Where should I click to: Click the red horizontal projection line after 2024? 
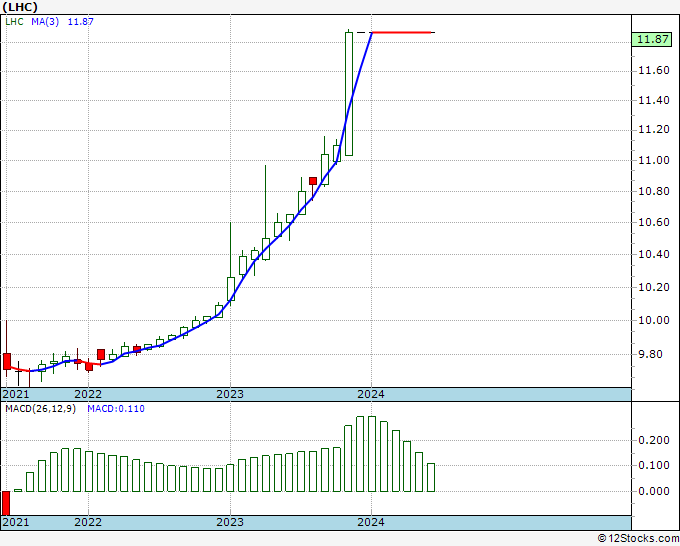[402, 33]
